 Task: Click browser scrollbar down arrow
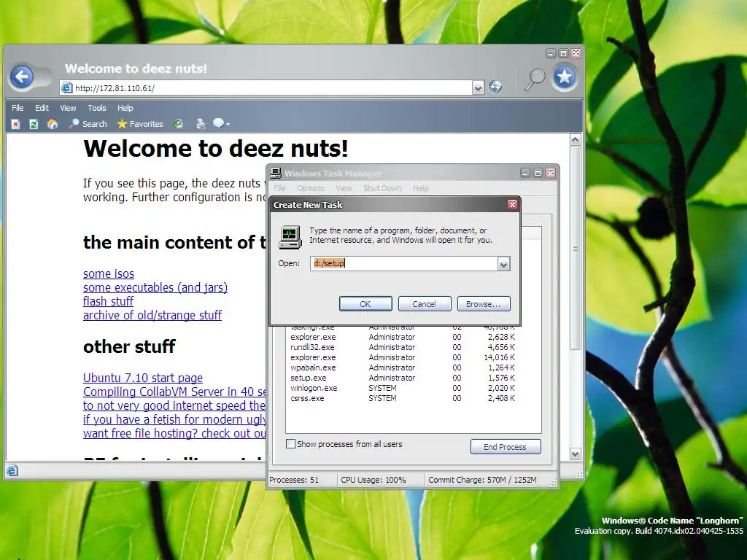tap(575, 454)
